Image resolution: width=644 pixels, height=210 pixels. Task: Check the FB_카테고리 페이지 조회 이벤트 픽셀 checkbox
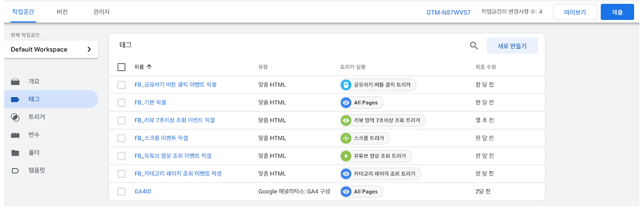pos(121,174)
